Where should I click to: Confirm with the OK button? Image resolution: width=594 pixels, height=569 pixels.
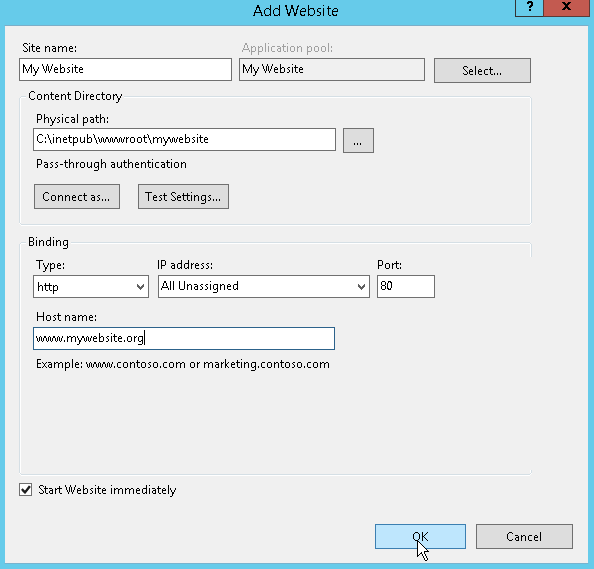tap(420, 536)
